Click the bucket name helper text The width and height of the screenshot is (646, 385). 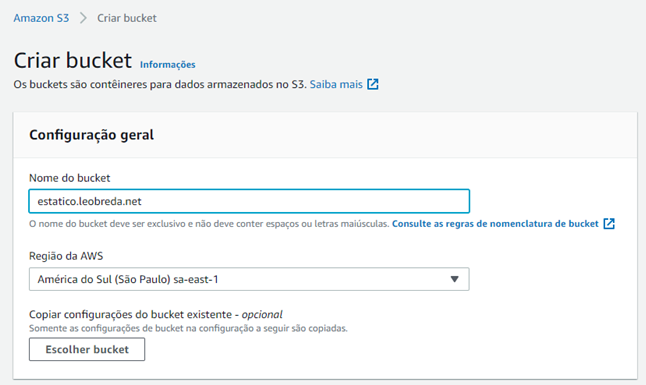[x=209, y=224]
